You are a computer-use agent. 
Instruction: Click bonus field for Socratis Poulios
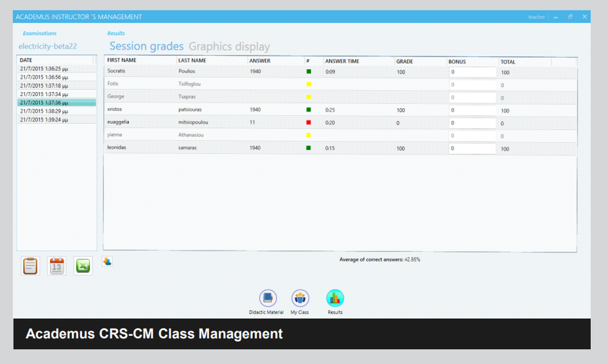click(472, 72)
